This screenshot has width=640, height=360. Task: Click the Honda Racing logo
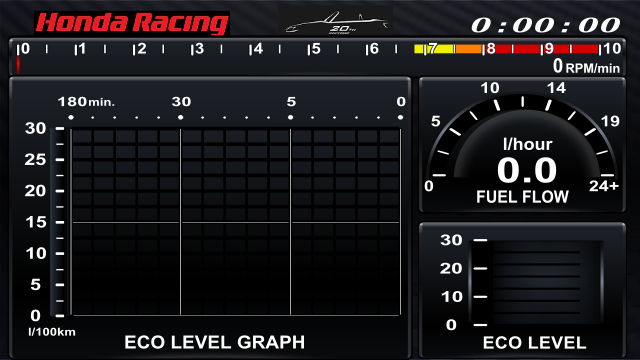click(x=132, y=23)
